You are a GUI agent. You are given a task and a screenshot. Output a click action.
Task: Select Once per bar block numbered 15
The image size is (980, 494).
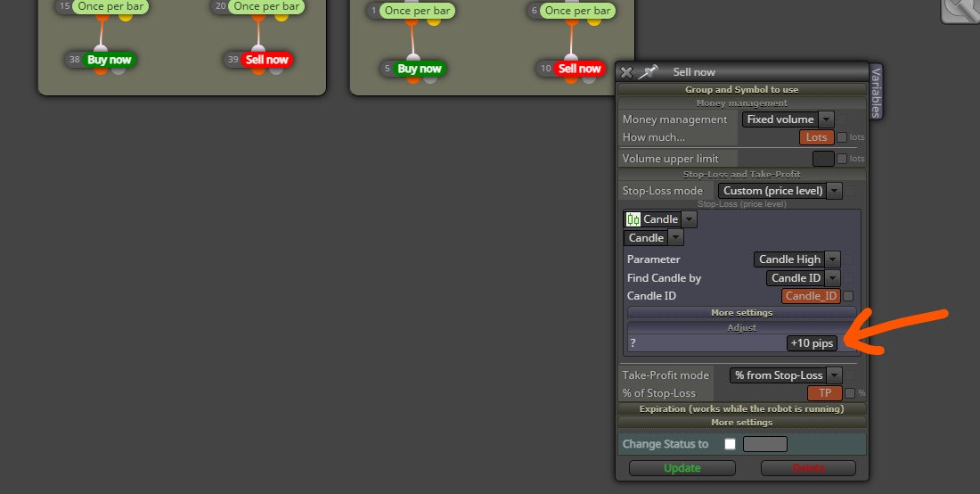110,7
